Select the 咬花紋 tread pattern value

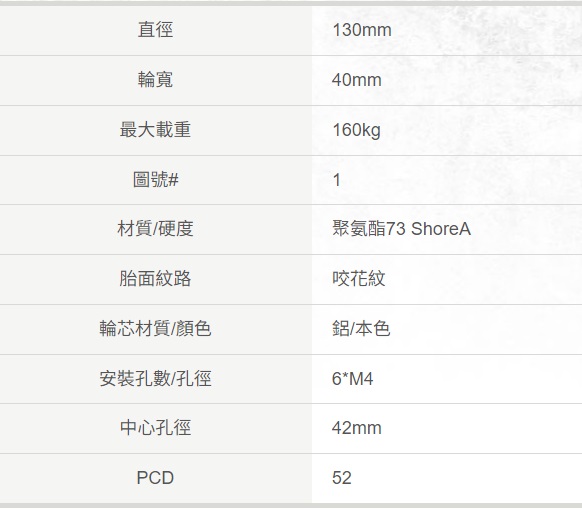point(359,279)
